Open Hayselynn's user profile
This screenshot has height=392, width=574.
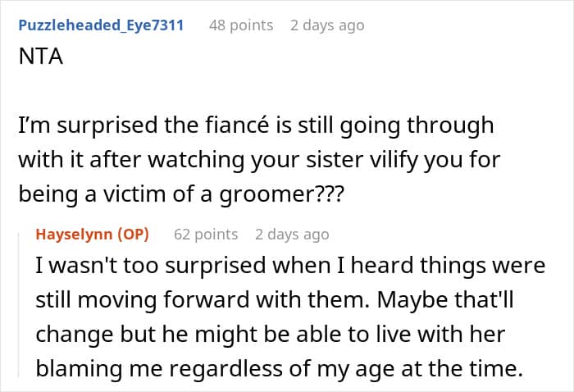(x=74, y=235)
